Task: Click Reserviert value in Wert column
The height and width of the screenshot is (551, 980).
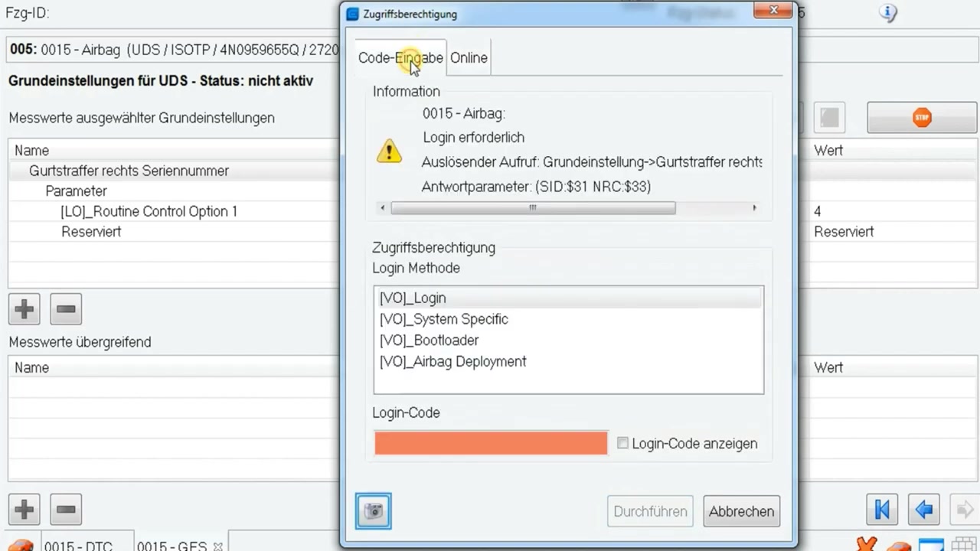Action: (844, 232)
